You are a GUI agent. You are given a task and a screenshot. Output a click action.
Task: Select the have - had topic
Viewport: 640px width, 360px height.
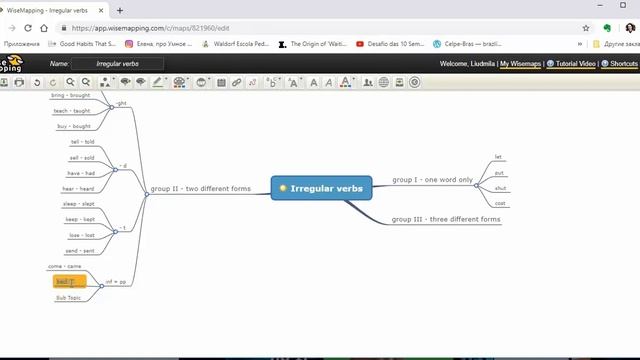(81, 173)
